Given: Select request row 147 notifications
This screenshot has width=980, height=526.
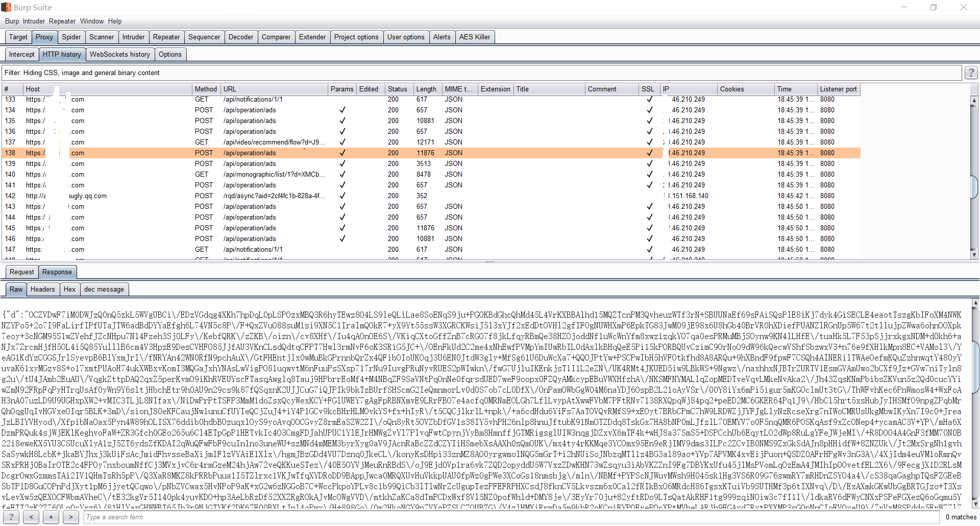Looking at the screenshot, I should (x=431, y=250).
